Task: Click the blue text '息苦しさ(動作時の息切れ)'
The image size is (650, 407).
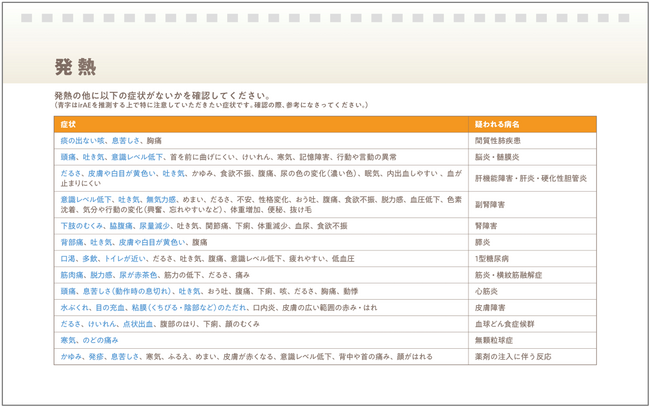Action: 127,291
